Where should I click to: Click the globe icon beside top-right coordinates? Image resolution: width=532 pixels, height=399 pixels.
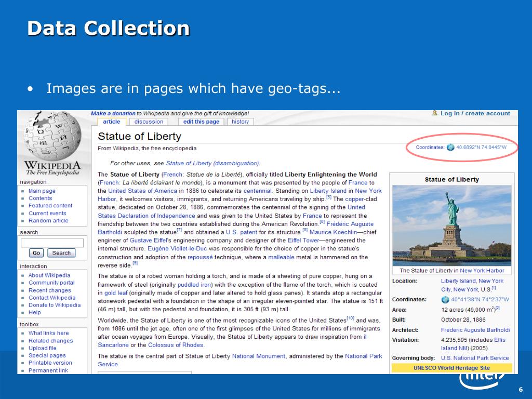click(450, 147)
